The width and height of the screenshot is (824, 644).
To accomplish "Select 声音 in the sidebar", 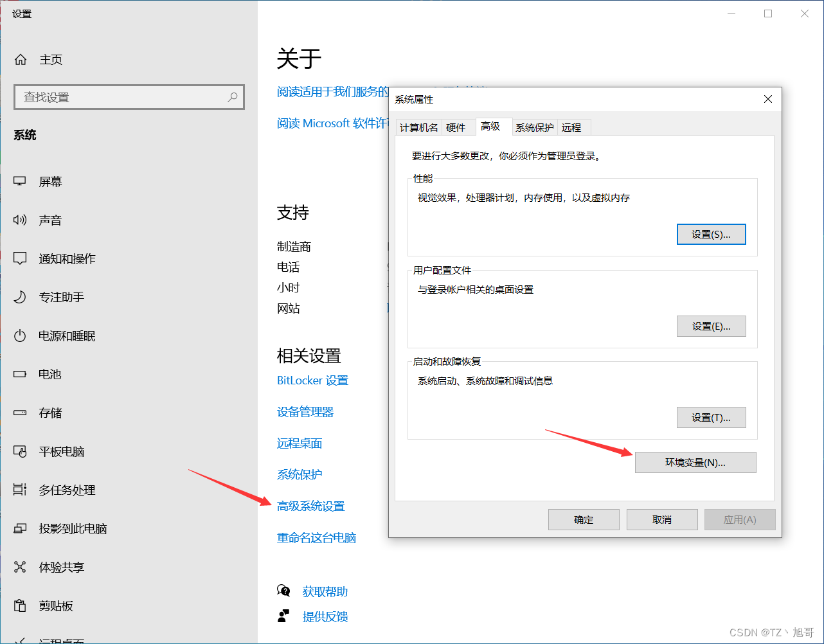I will 51,220.
